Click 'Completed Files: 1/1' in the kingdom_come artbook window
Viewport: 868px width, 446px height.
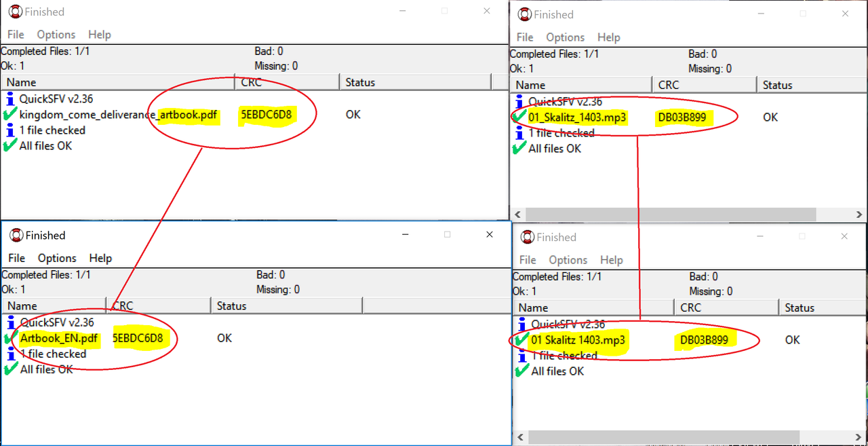point(46,51)
